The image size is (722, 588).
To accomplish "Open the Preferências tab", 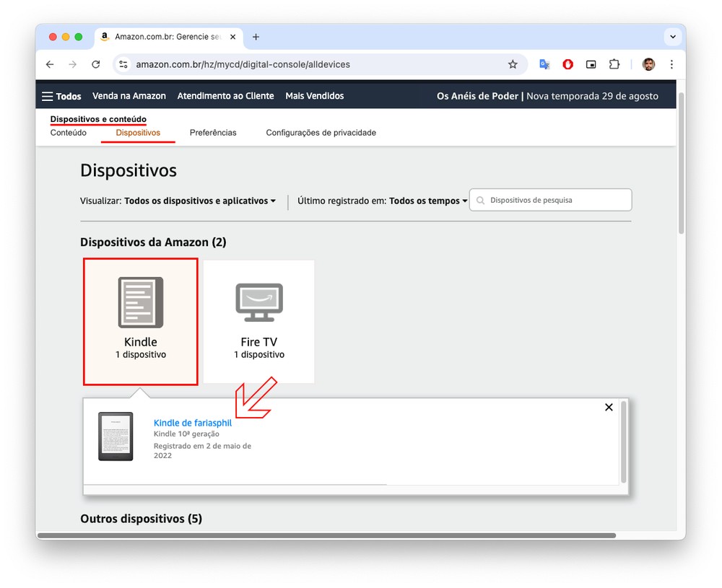I will (213, 133).
